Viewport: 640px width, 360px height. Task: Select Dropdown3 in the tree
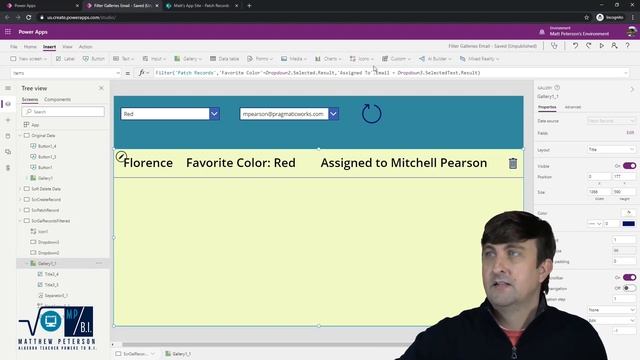coord(48,242)
